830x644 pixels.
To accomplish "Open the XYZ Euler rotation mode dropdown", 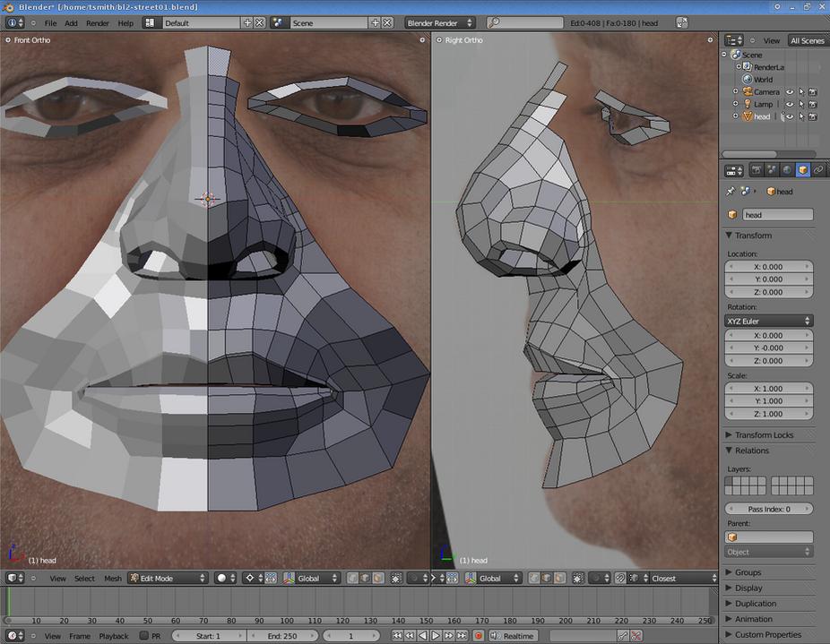I will coord(768,321).
